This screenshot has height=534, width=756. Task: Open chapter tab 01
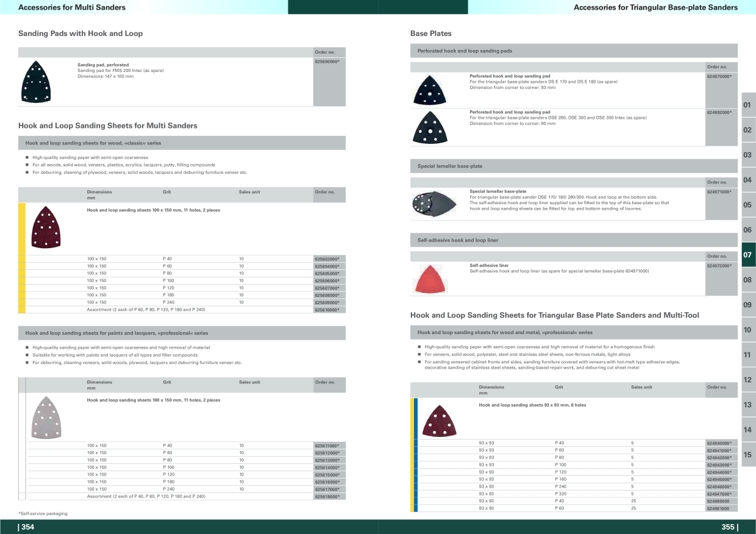(747, 105)
